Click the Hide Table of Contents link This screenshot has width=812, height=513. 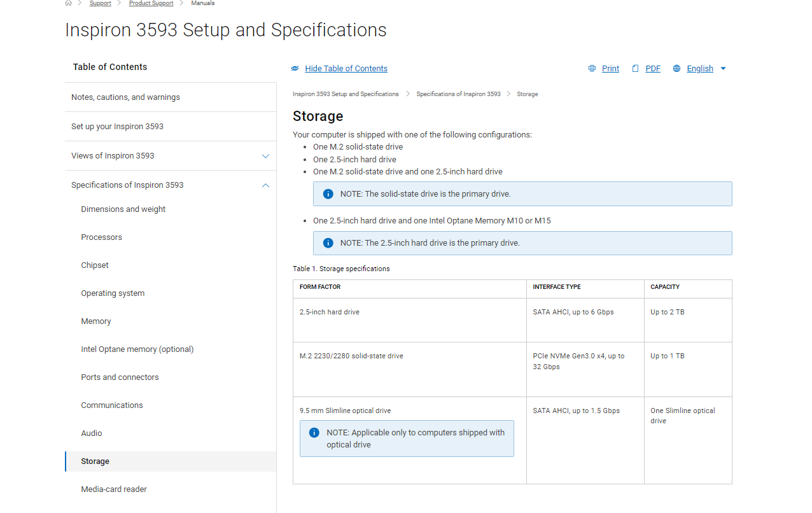click(x=346, y=69)
